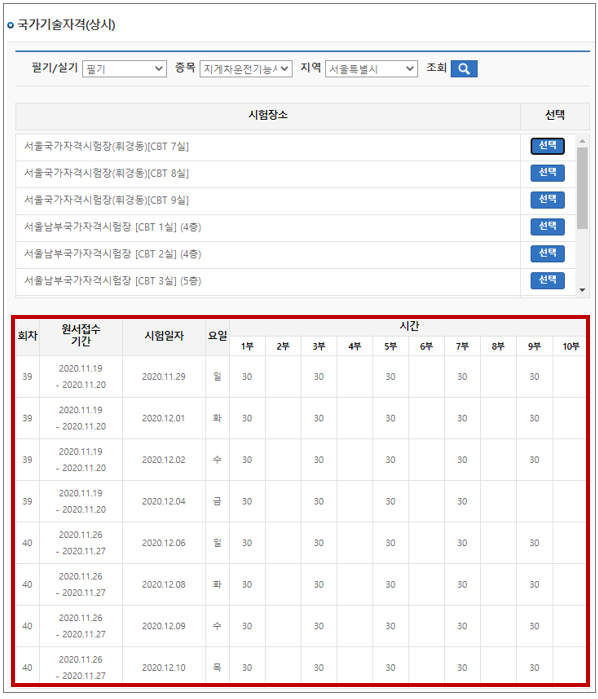Click exam date 2020.12.04
598x699 pixels.
[164, 502]
